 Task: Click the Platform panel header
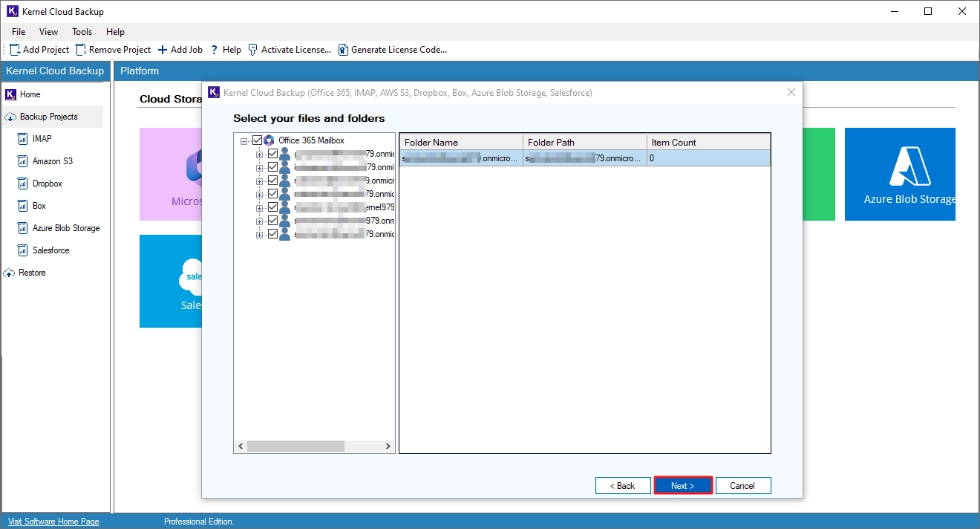546,71
